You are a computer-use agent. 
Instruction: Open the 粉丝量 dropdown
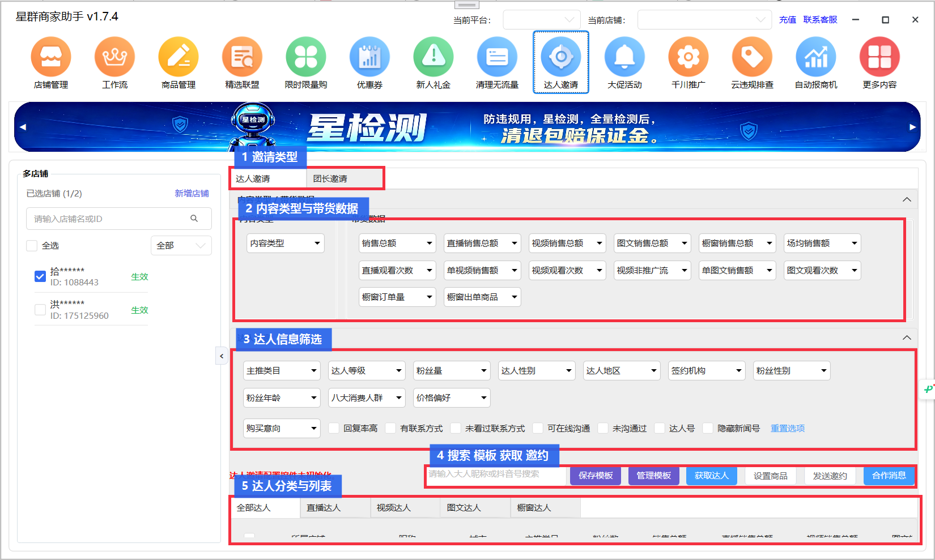coord(452,370)
